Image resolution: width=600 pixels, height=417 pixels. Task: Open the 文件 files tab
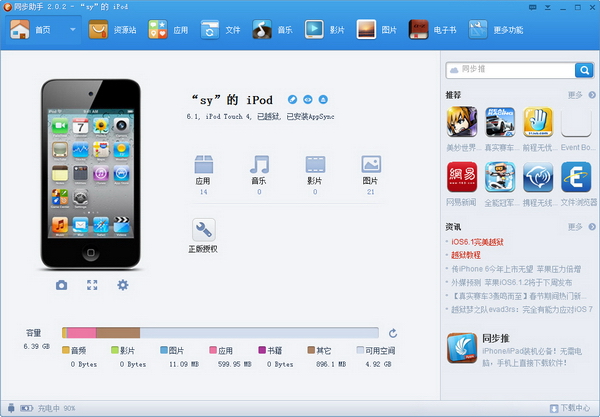pos(220,30)
